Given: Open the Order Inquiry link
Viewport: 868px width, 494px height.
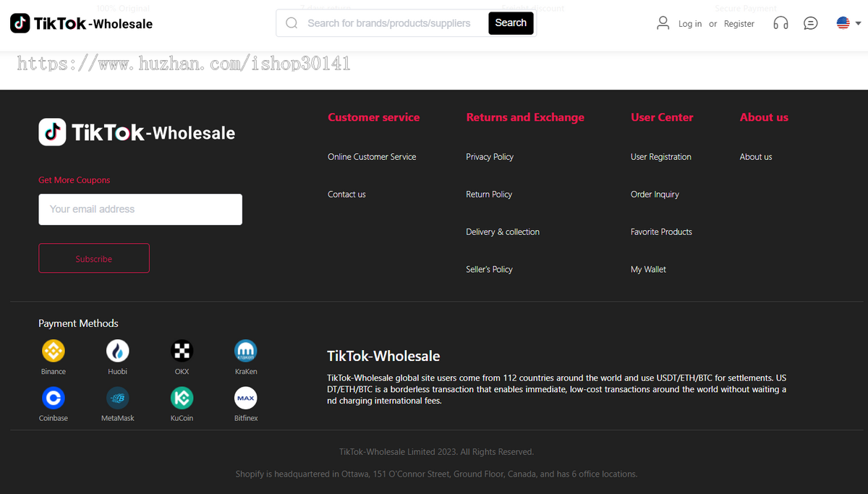Looking at the screenshot, I should (x=655, y=195).
